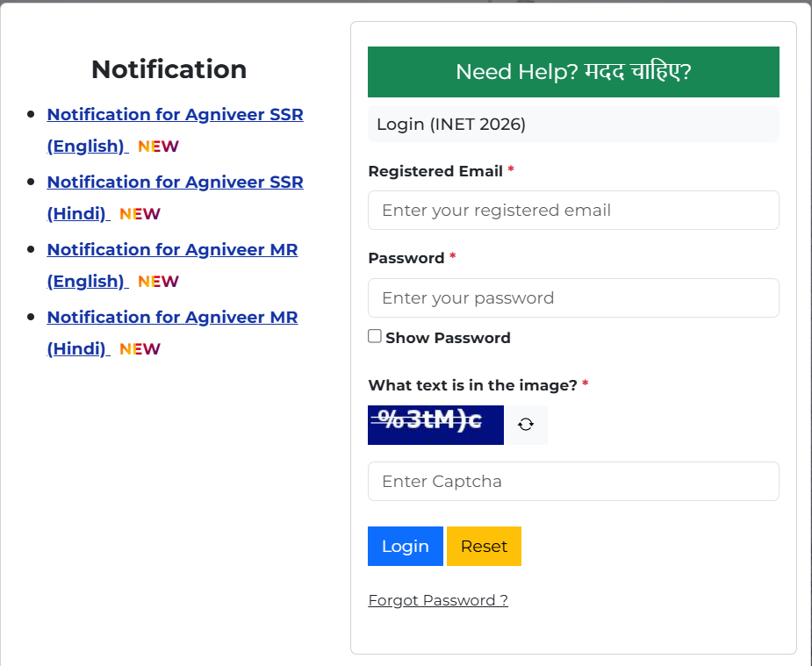The image size is (812, 666).
Task: Tick the Show Password checkbox
Action: [375, 336]
